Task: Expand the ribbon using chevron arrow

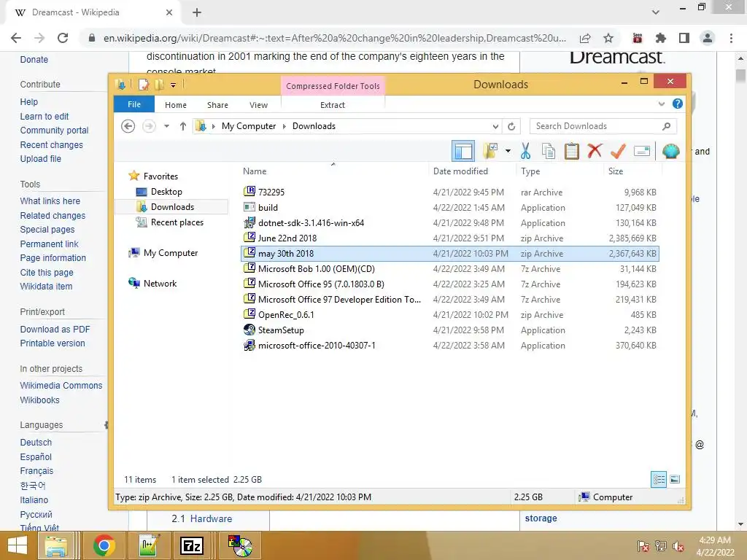Action: [661, 104]
